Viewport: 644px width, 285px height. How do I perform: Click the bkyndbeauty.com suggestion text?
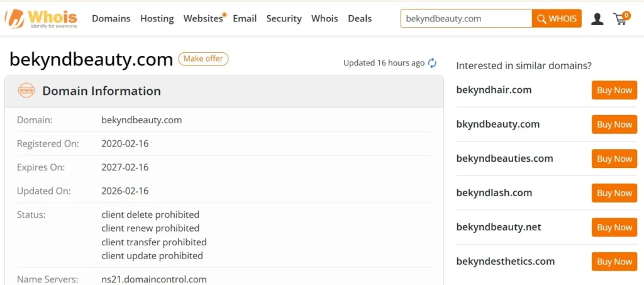point(498,124)
